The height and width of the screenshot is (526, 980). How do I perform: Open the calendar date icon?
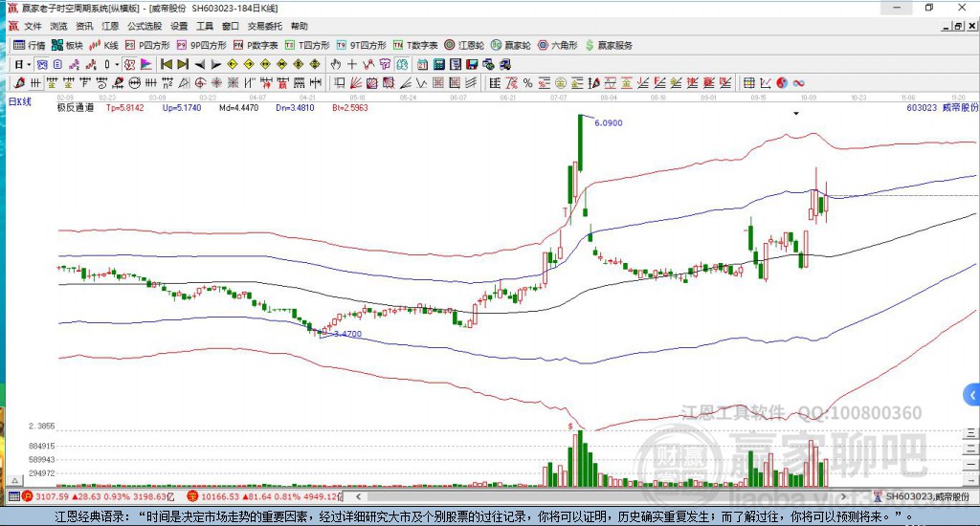pyautogui.click(x=422, y=64)
